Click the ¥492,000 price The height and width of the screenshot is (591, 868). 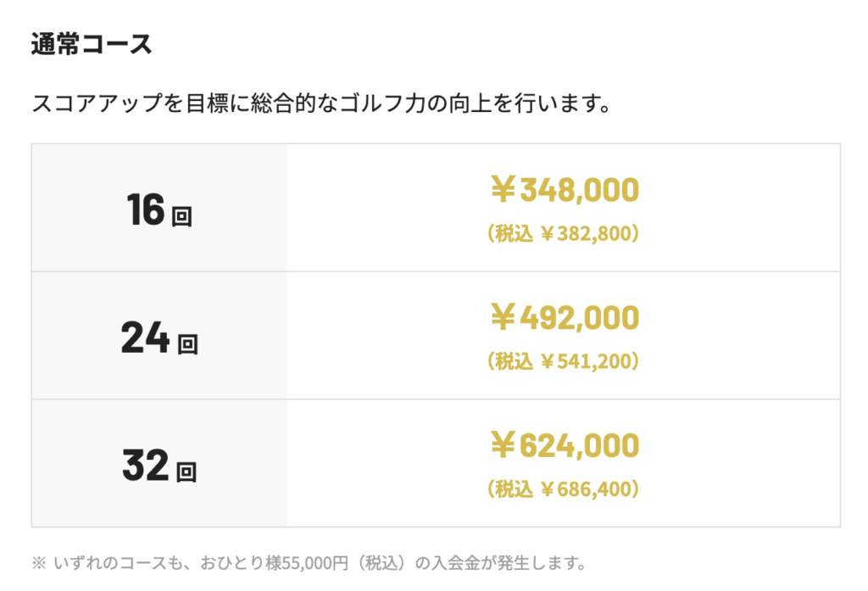click(565, 318)
